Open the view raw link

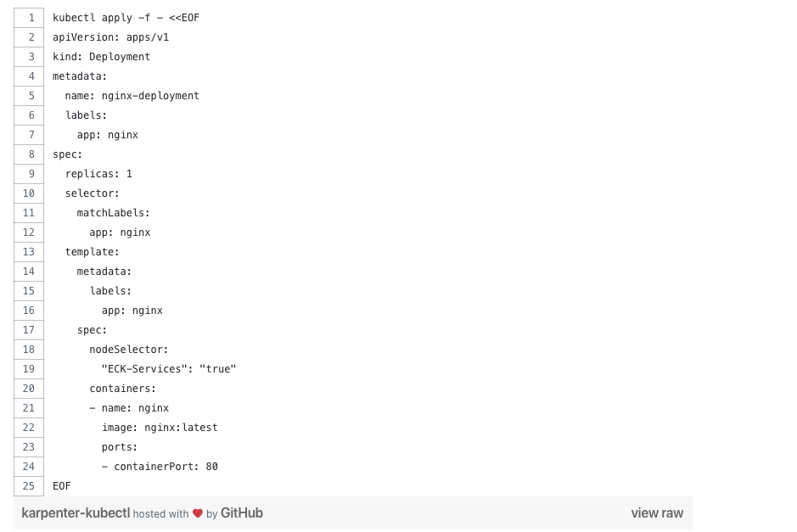(657, 513)
